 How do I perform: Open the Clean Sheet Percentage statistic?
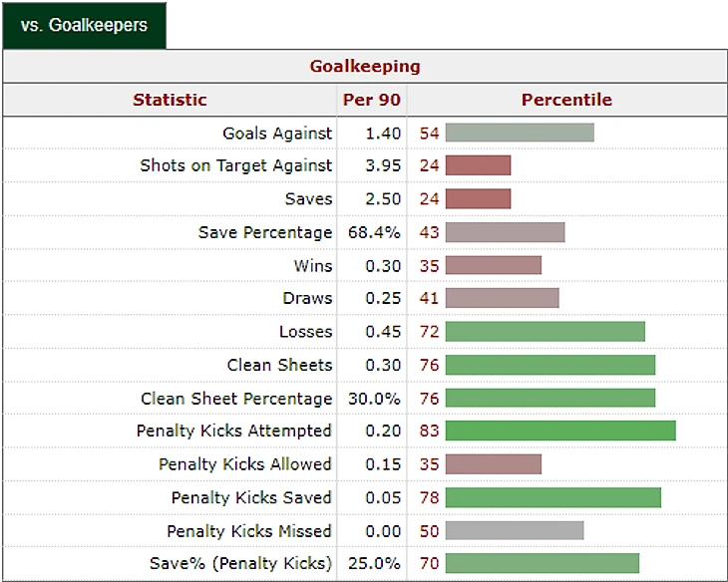236,398
